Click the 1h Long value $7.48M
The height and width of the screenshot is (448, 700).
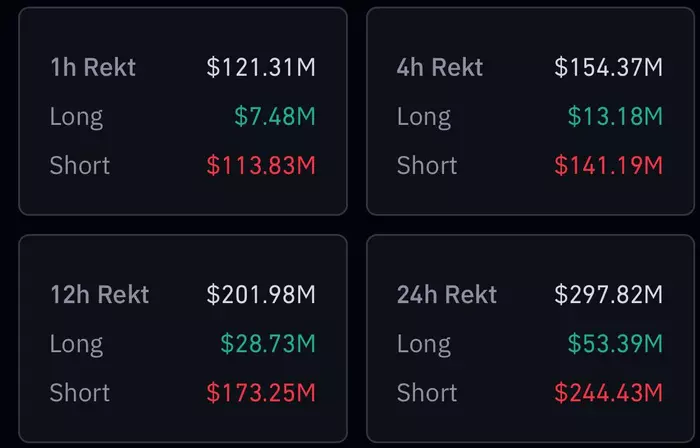(x=275, y=117)
